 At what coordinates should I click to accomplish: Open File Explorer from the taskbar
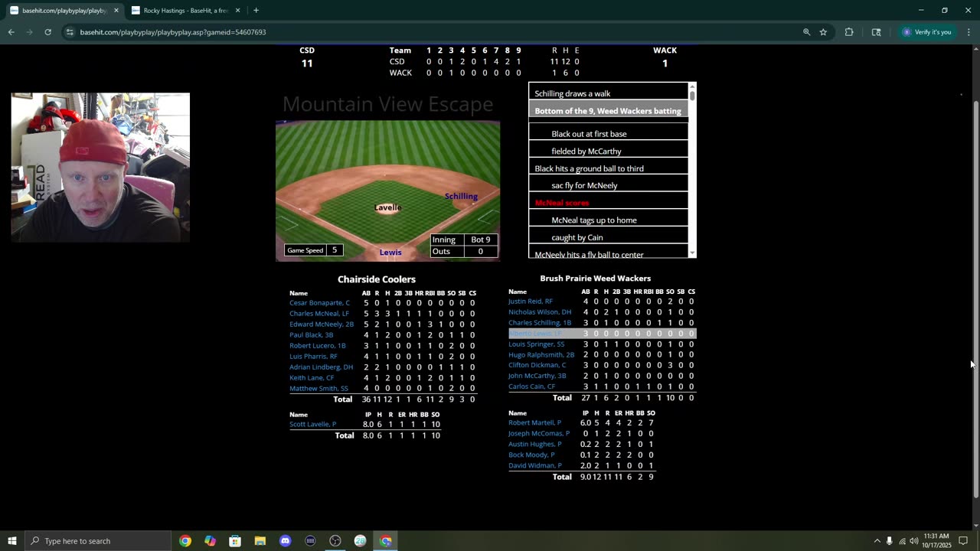click(260, 541)
